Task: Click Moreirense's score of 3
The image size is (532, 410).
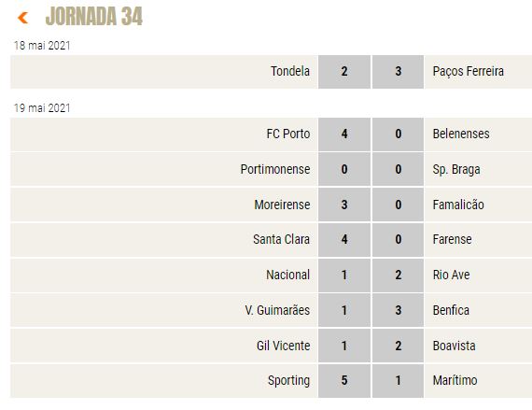Action: point(344,205)
